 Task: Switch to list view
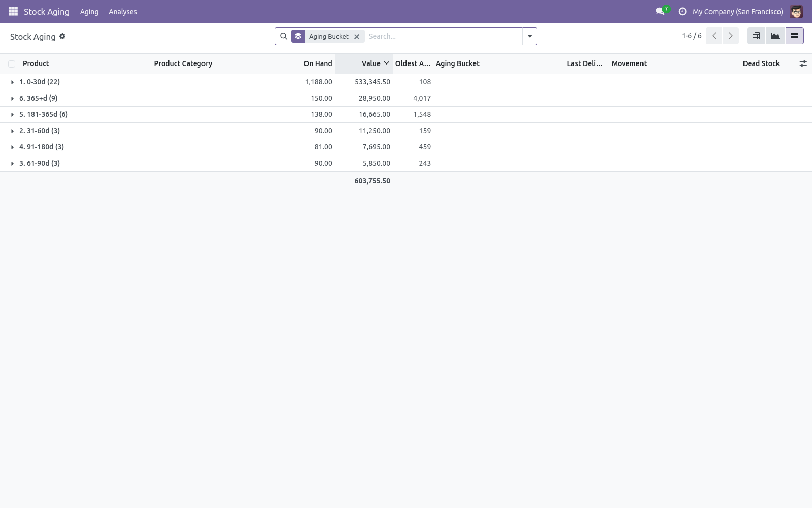[x=795, y=36]
